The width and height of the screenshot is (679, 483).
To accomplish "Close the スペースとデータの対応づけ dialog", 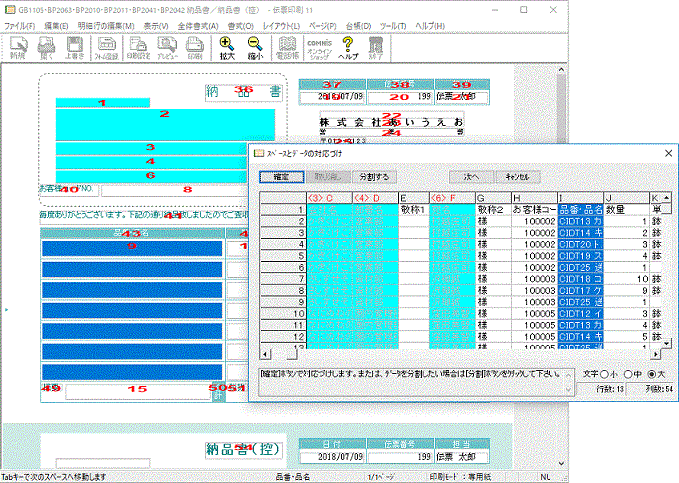I will tap(668, 153).
